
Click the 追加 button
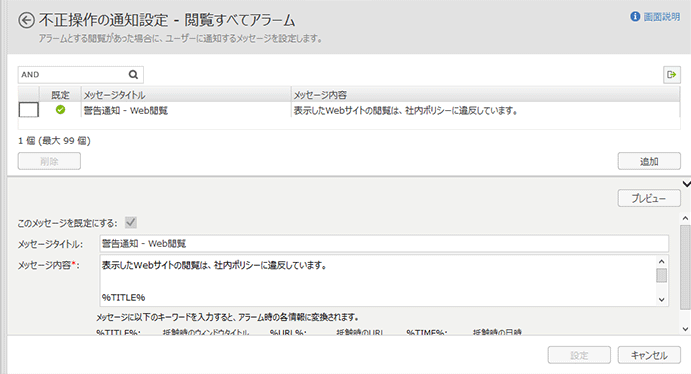(x=649, y=161)
